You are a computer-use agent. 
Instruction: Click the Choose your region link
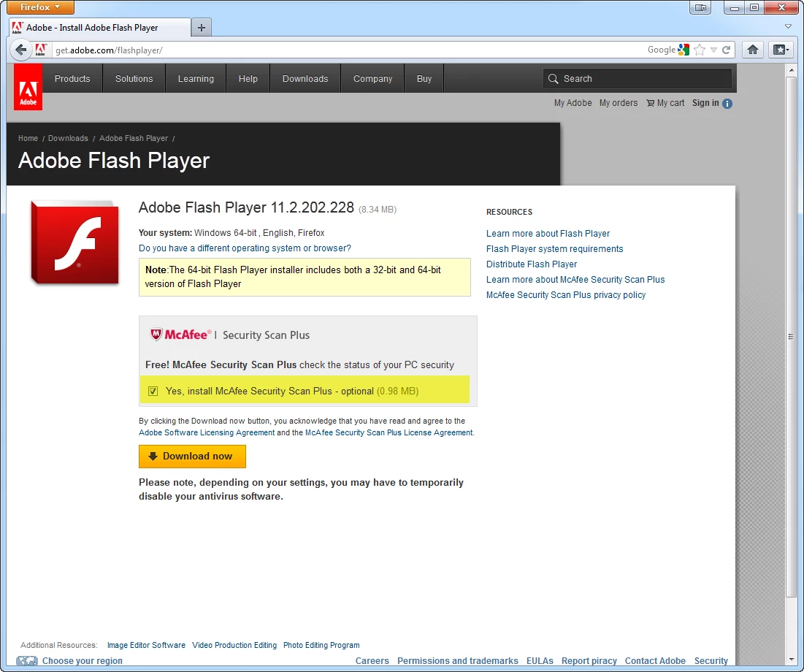click(x=82, y=661)
